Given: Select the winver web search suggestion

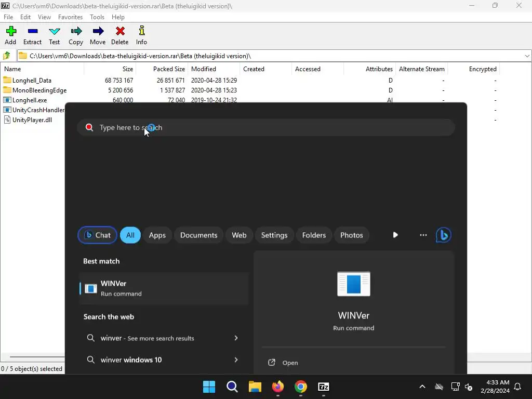Looking at the screenshot, I should 164,338.
